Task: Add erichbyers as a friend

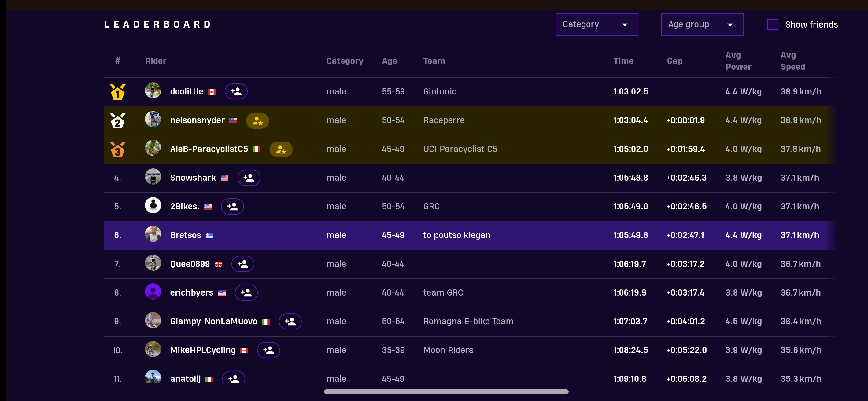Action: tap(246, 292)
